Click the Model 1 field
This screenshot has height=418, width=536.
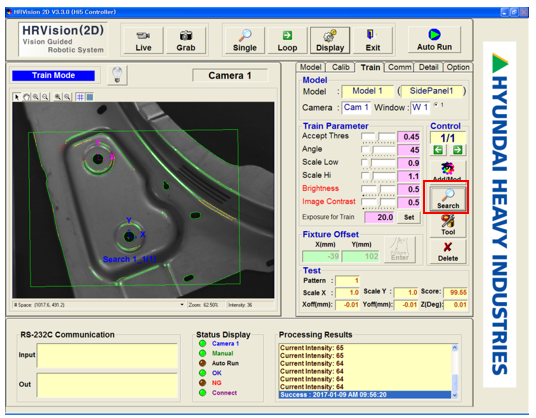pos(367,91)
